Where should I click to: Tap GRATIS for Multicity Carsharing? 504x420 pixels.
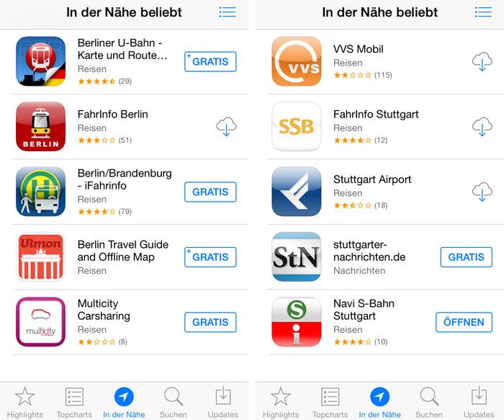pos(210,322)
